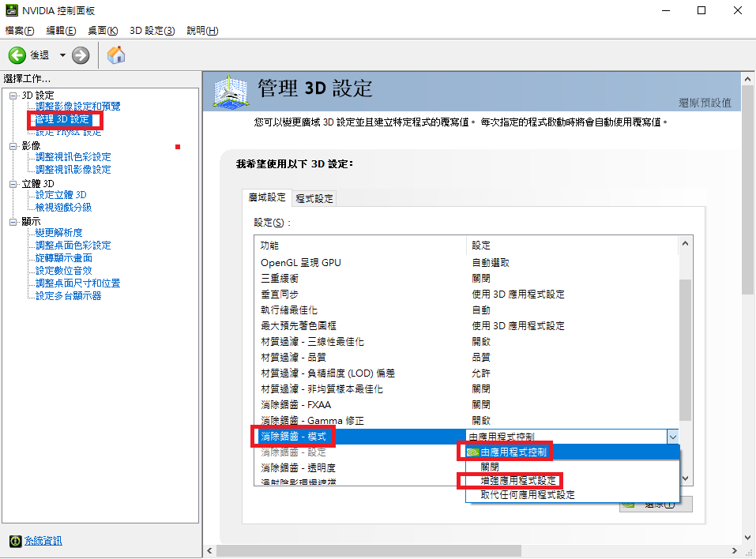Open 設定數位音效 task
The image size is (756, 559).
[x=64, y=271]
